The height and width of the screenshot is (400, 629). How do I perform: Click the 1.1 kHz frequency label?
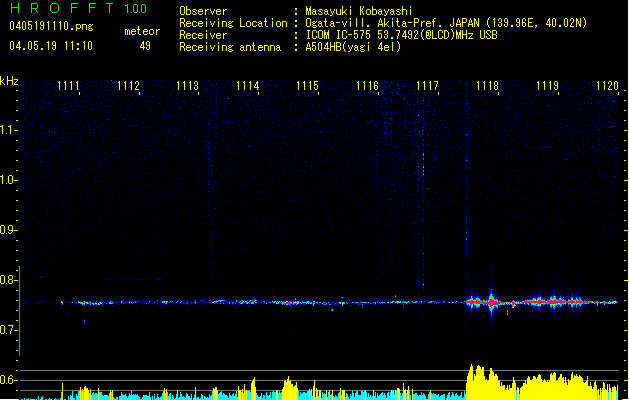(8, 130)
